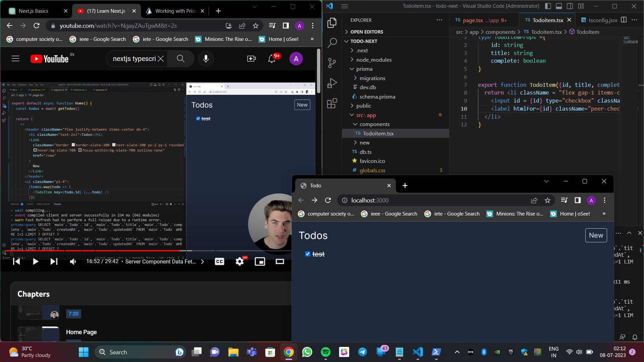
Task: Open Source Control panel in VS Code
Action: click(332, 63)
